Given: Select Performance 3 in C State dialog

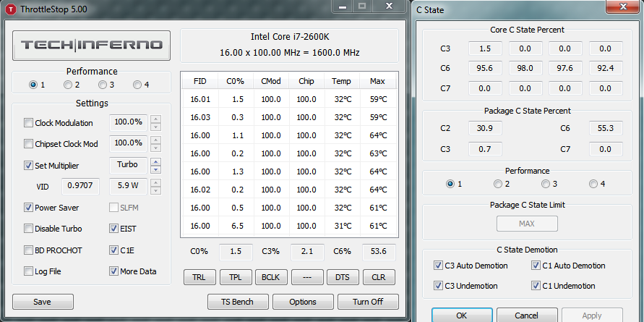Looking at the screenshot, I should 546,184.
